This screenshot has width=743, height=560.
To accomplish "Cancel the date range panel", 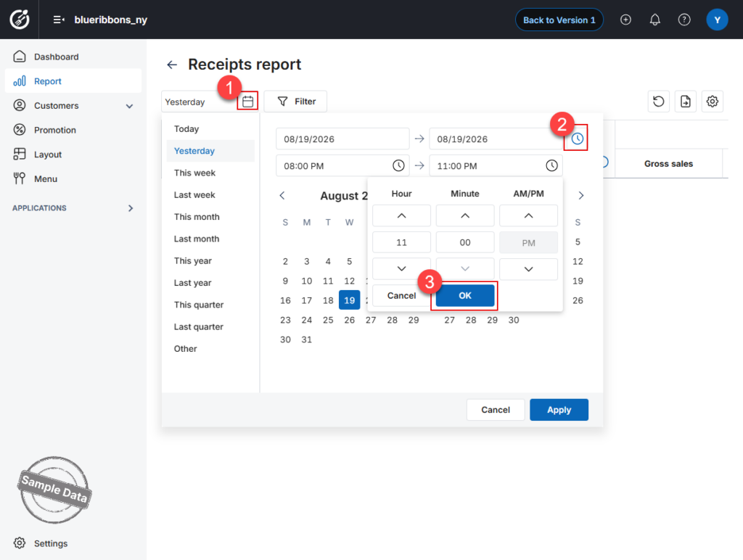I will click(x=496, y=410).
